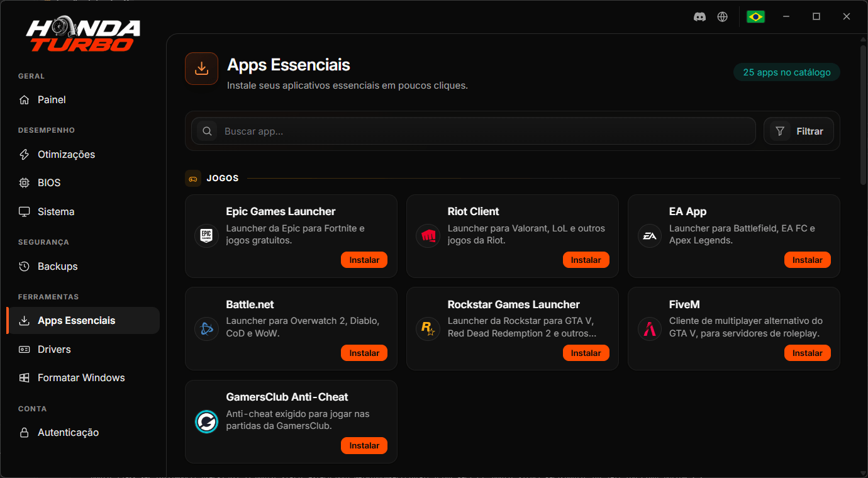Image resolution: width=868 pixels, height=478 pixels.
Task: Install Battle.net
Action: click(x=364, y=353)
